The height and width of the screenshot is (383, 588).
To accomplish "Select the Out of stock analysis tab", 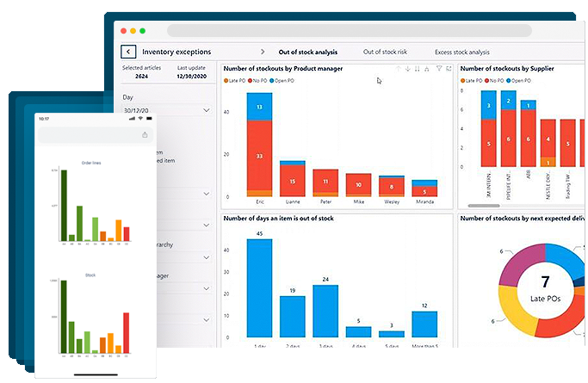I will click(x=307, y=52).
